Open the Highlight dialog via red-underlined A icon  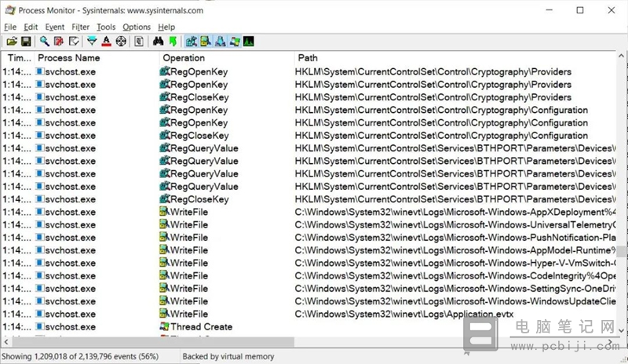[106, 42]
